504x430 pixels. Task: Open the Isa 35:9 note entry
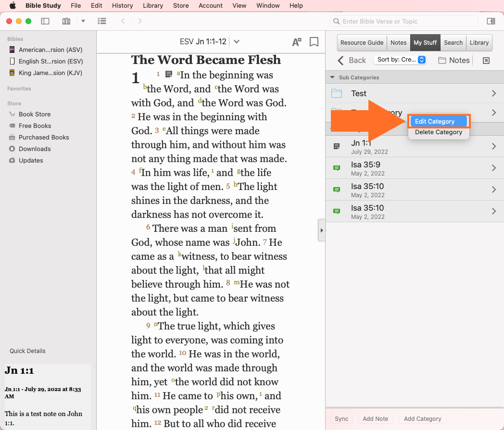414,168
